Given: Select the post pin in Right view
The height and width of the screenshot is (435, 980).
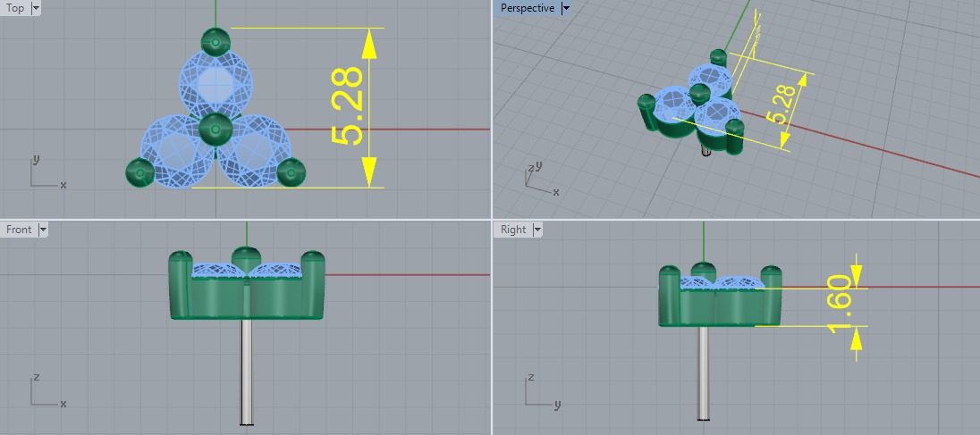Looking at the screenshot, I should pyautogui.click(x=704, y=372).
